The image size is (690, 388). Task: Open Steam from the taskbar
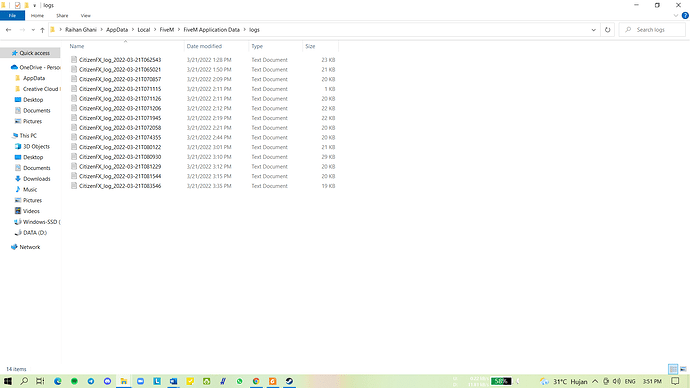coord(289,381)
